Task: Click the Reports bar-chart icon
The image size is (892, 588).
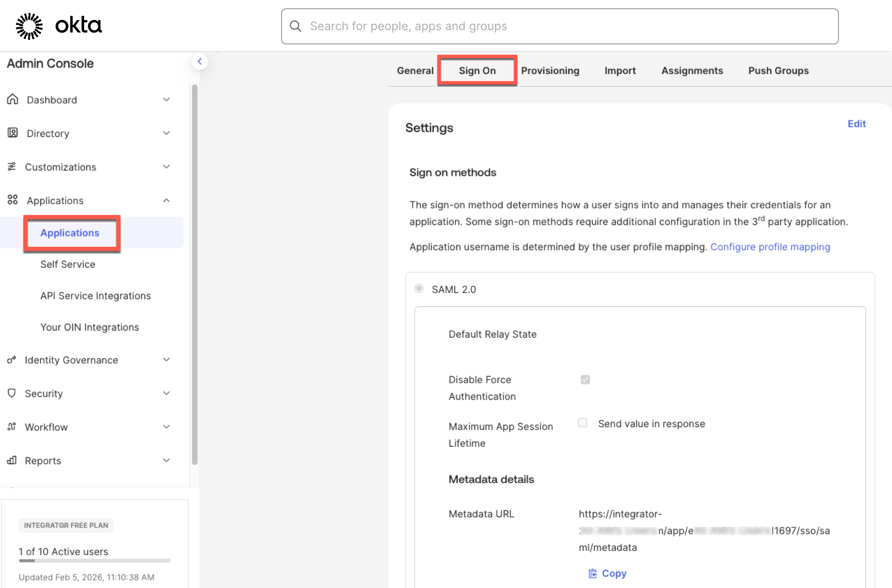Action: point(12,460)
